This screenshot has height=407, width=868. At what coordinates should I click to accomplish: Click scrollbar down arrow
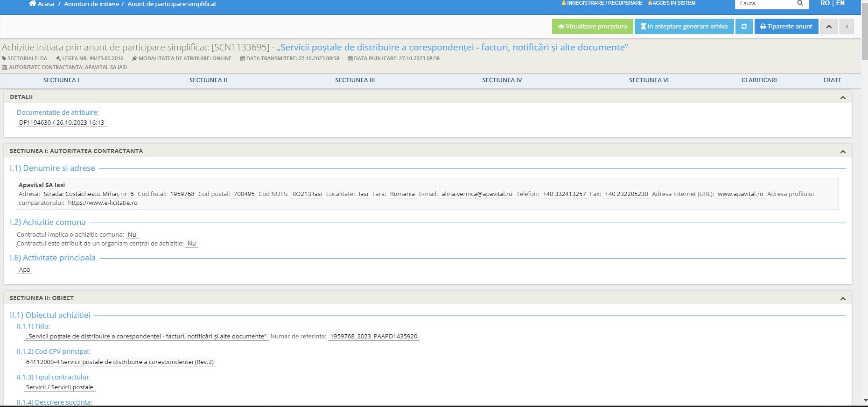pos(865,401)
